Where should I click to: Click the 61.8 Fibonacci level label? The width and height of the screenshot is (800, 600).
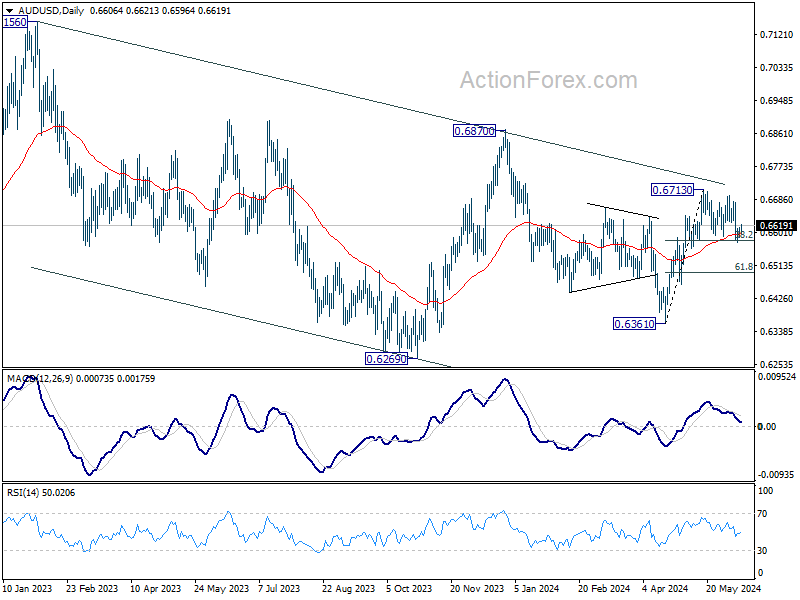coord(743,266)
